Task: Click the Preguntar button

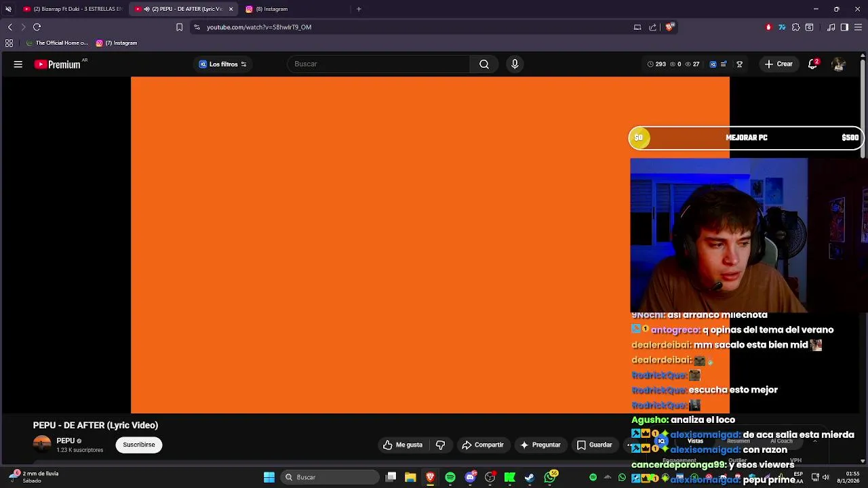Action: click(x=540, y=445)
